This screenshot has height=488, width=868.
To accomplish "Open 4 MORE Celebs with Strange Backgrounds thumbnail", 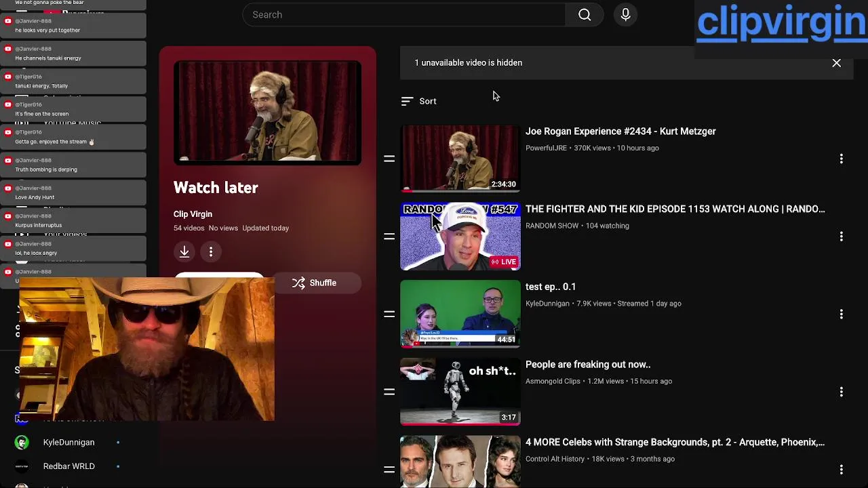I will click(x=460, y=462).
